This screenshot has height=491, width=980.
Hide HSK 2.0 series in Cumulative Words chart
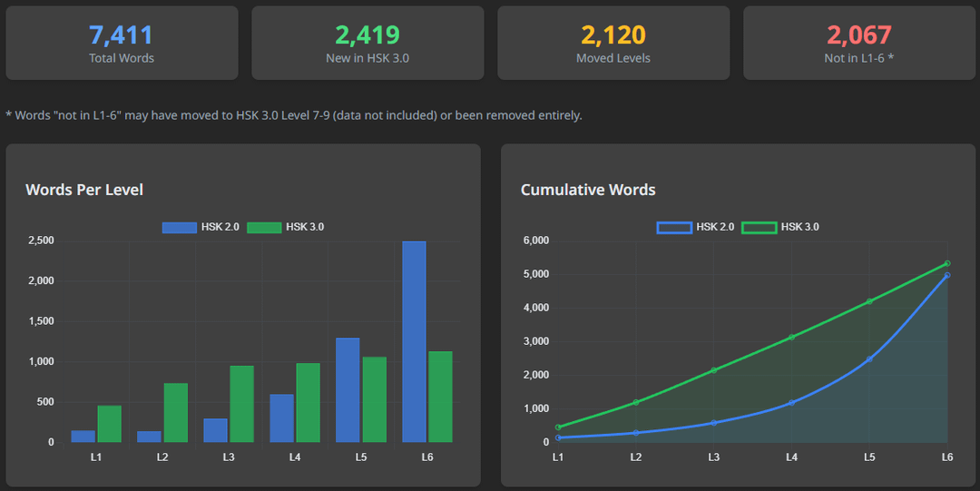tap(695, 227)
